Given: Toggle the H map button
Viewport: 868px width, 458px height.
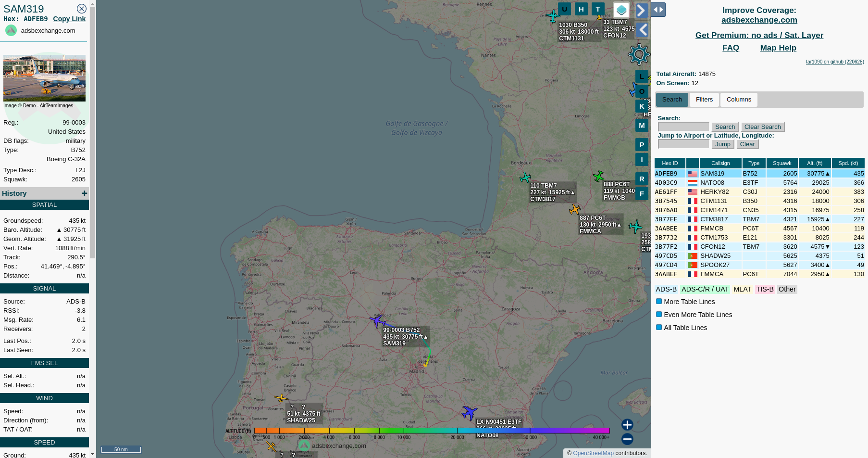Looking at the screenshot, I should click(x=581, y=9).
